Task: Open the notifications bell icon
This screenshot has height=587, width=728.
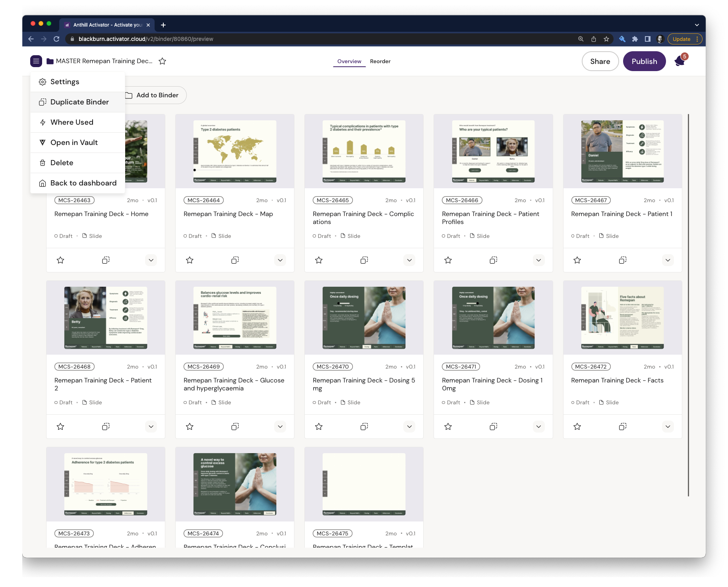Action: tap(680, 61)
